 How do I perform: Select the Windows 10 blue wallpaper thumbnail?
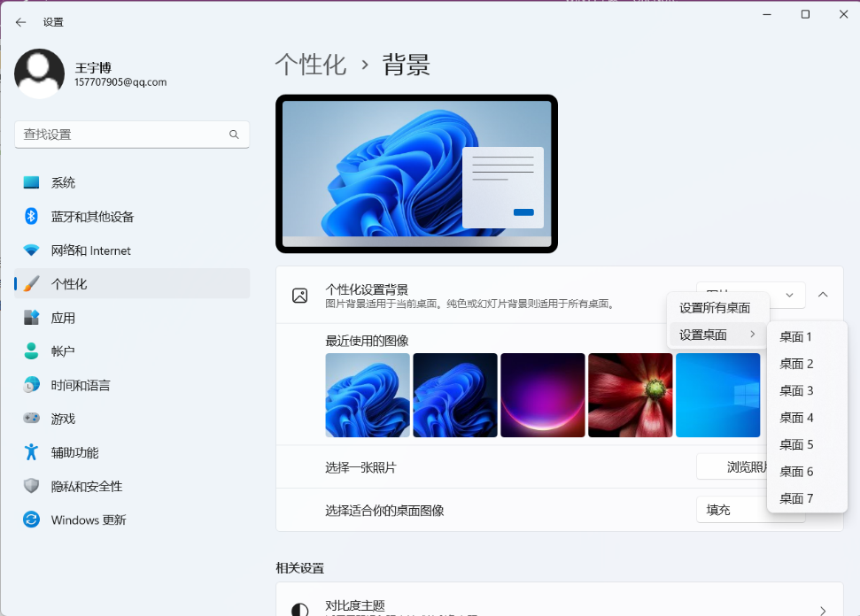click(x=718, y=395)
